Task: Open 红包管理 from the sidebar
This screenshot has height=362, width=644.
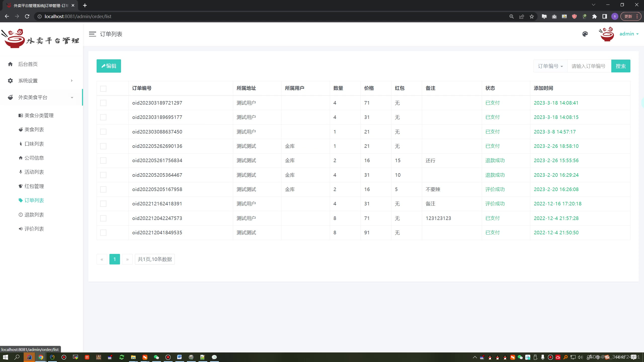Action: pos(34,186)
